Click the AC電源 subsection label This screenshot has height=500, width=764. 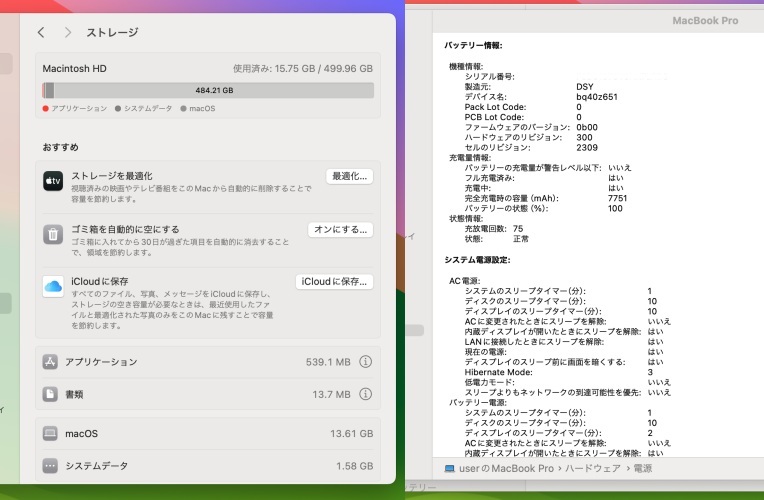465,281
